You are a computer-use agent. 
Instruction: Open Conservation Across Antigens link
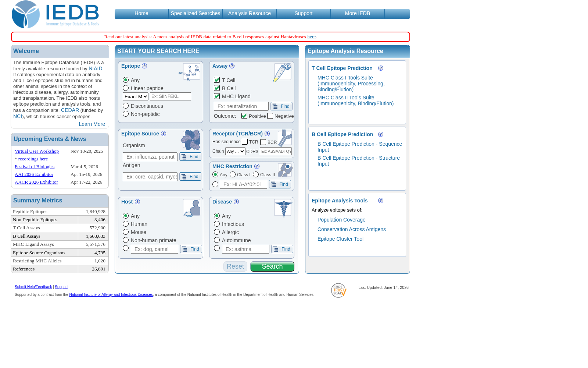[x=352, y=230]
